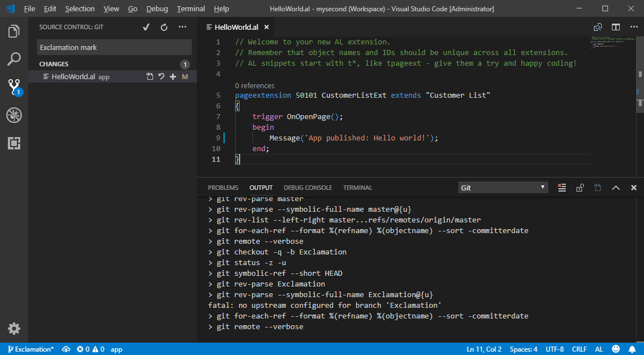Viewport: 644px width, 355px height.
Task: Stage changes for HelloWorld.al with plus icon
Action: [x=173, y=77]
